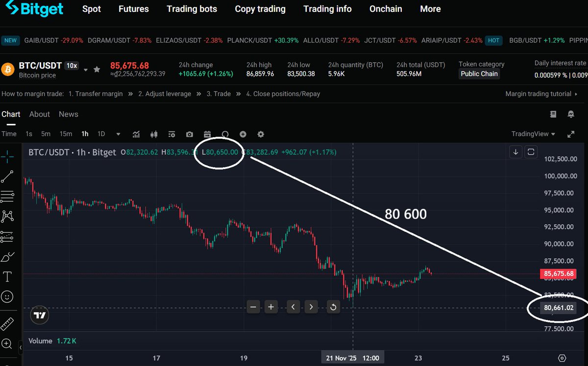Switch to the About tab
Screen dimensions: 588x366
40,114
